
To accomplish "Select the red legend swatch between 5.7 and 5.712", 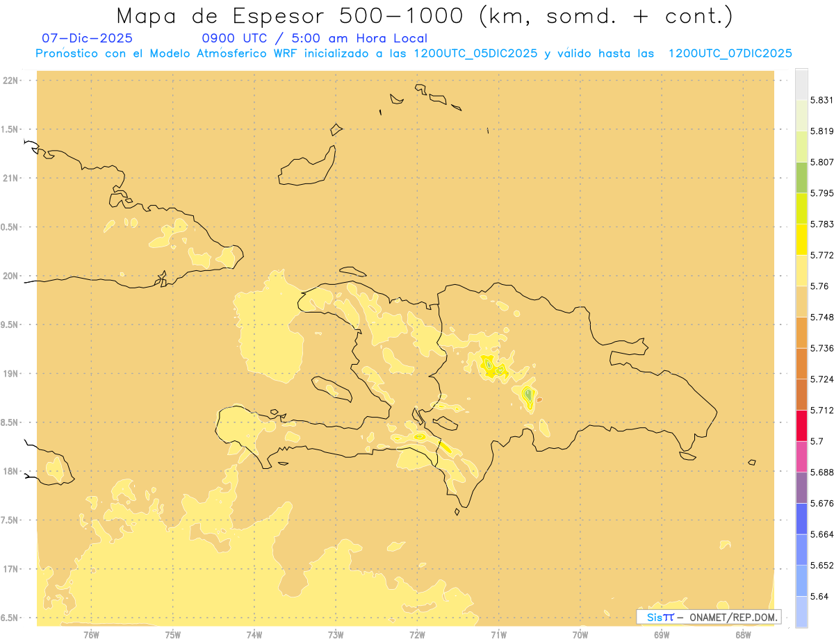I will click(x=801, y=426).
